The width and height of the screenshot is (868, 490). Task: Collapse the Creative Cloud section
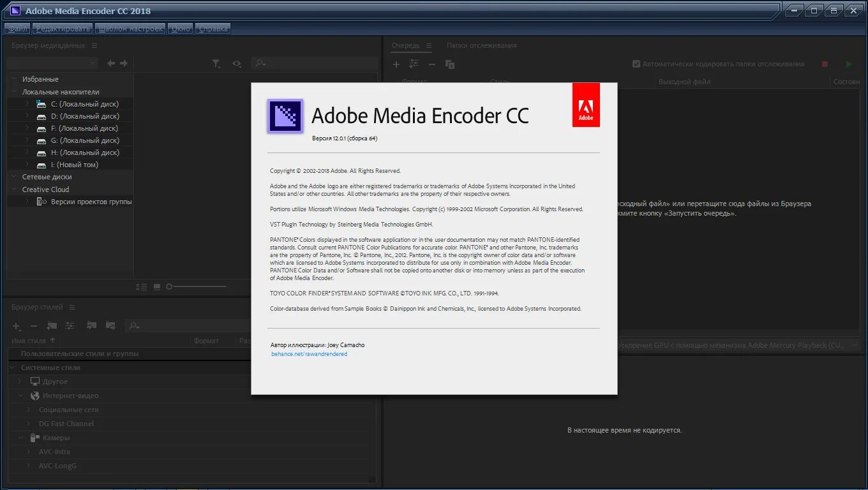tap(14, 189)
